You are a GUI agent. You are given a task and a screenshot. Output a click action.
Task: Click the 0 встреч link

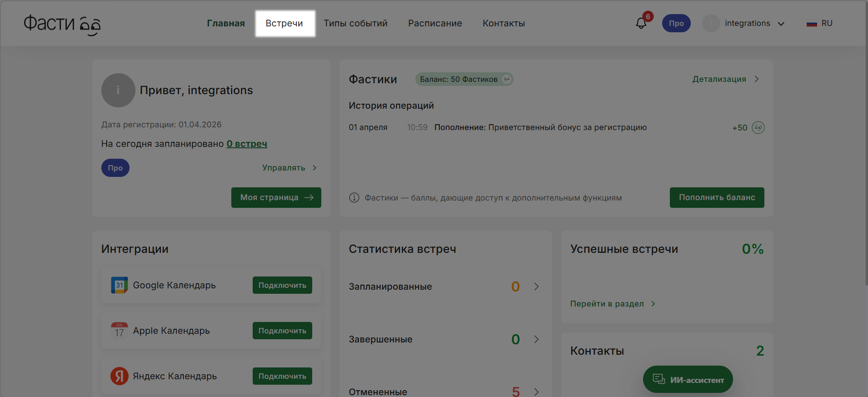[247, 144]
